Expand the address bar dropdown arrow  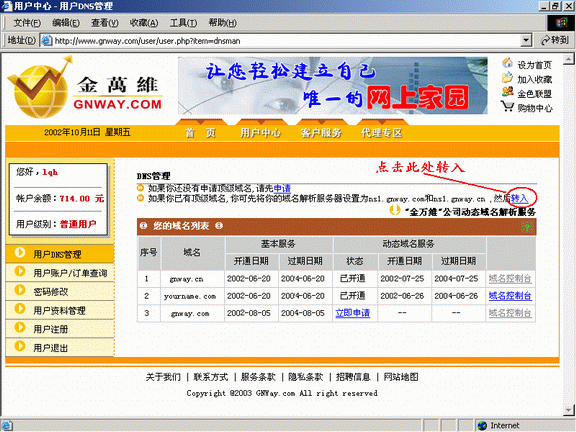point(526,40)
